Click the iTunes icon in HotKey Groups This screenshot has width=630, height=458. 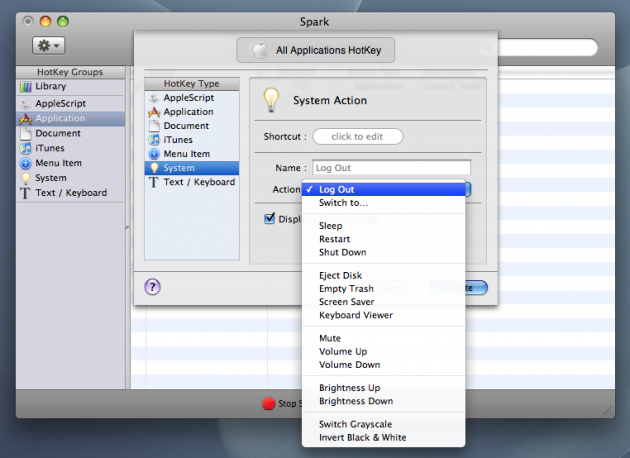pyautogui.click(x=26, y=148)
